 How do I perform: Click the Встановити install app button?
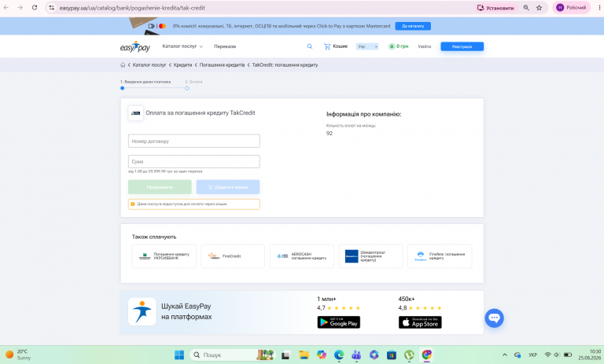(495, 8)
